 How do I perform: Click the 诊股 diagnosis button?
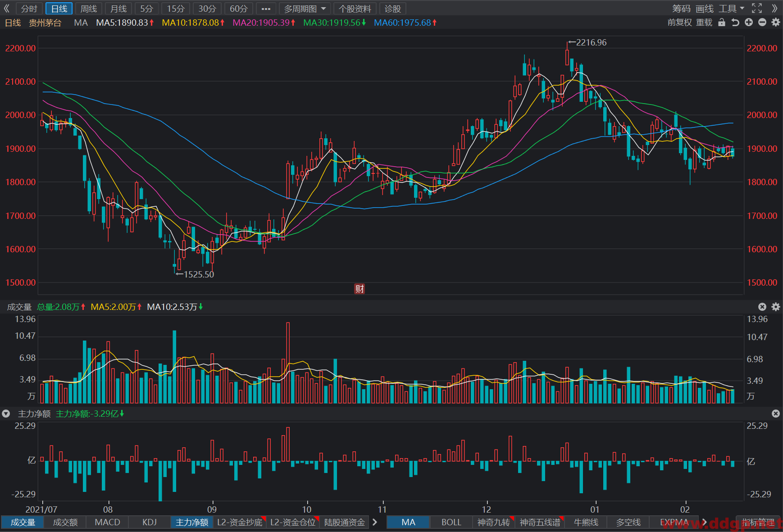click(393, 9)
